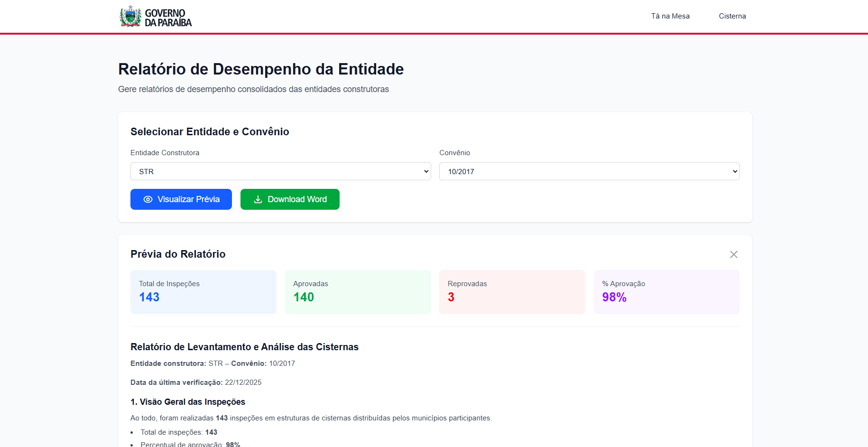Click the Relatório de Desempenho da Entidade heading
The width and height of the screenshot is (868, 447).
point(261,69)
